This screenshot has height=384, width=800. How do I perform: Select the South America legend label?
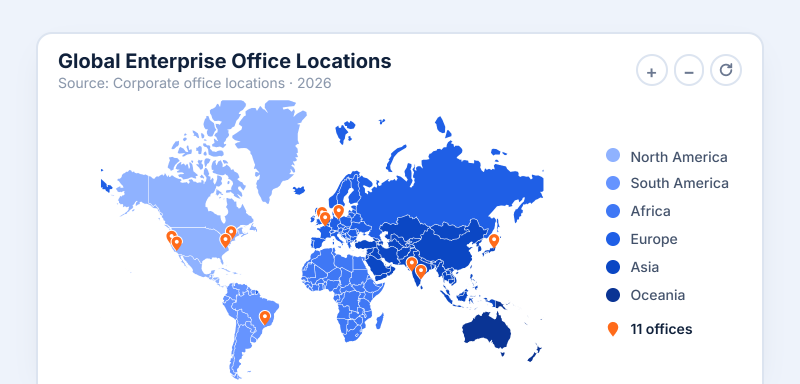click(x=679, y=183)
